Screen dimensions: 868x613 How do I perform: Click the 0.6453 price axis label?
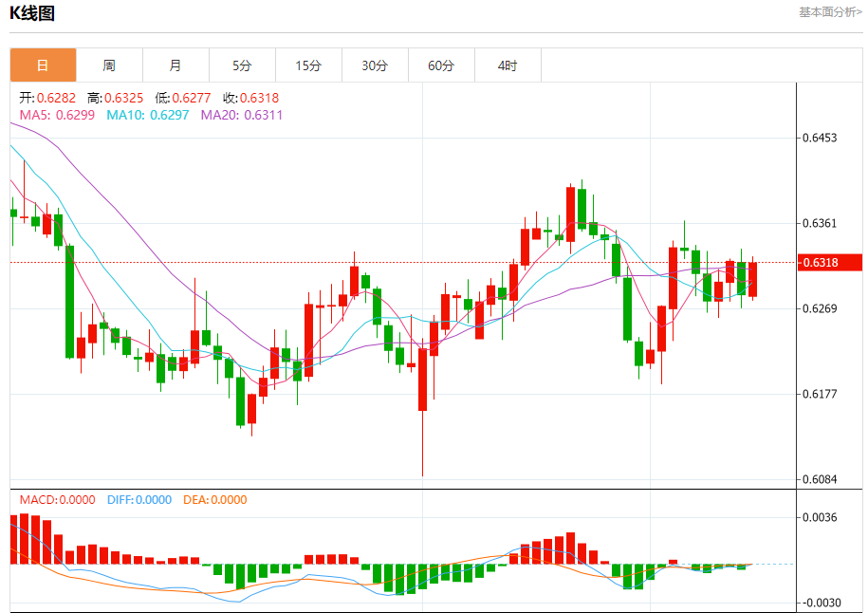point(820,138)
